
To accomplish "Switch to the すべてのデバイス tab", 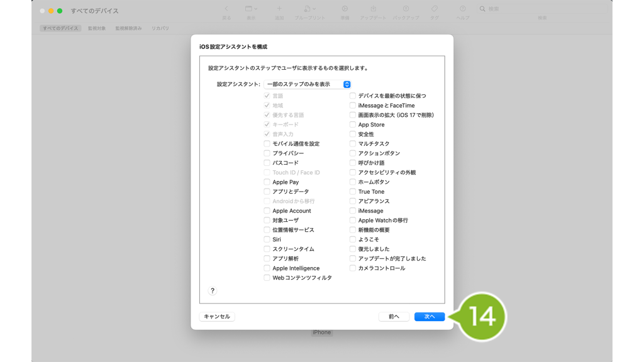I will 60,28.
